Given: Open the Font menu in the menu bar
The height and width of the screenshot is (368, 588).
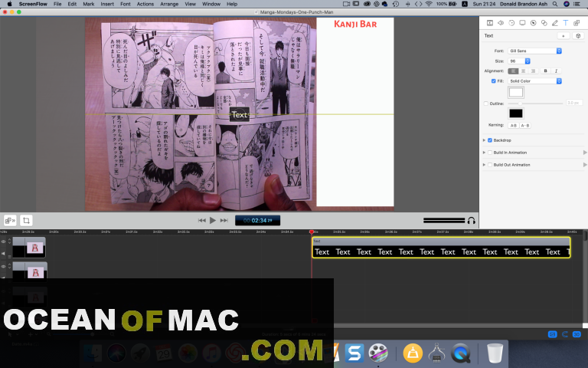Looking at the screenshot, I should click(x=126, y=4).
